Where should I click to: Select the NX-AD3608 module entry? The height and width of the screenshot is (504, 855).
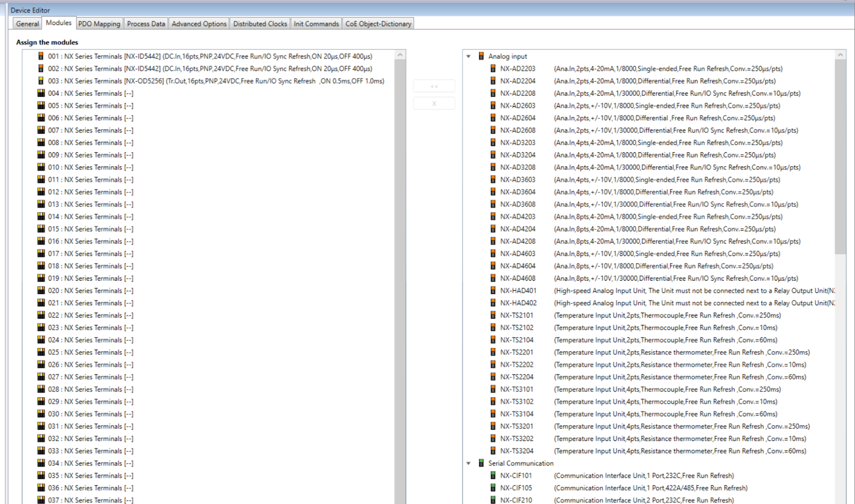tap(649, 204)
